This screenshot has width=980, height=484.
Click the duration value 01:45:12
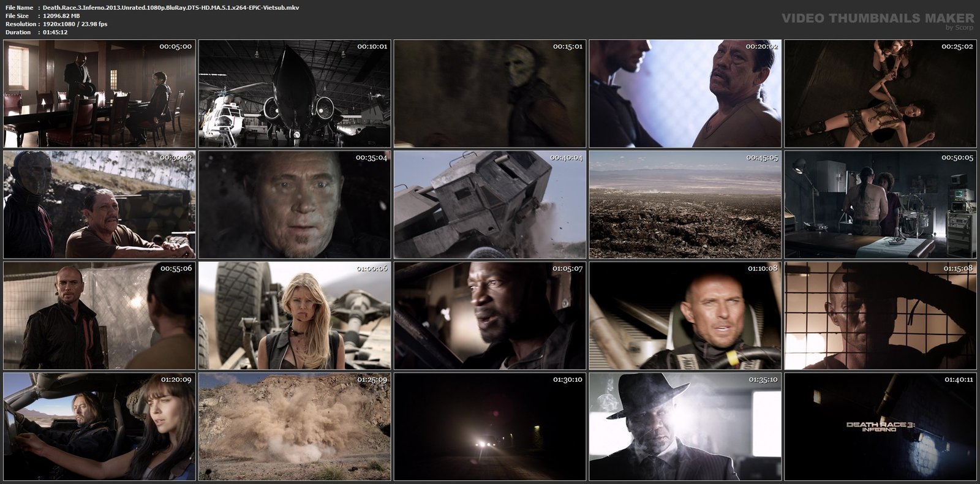point(55,32)
